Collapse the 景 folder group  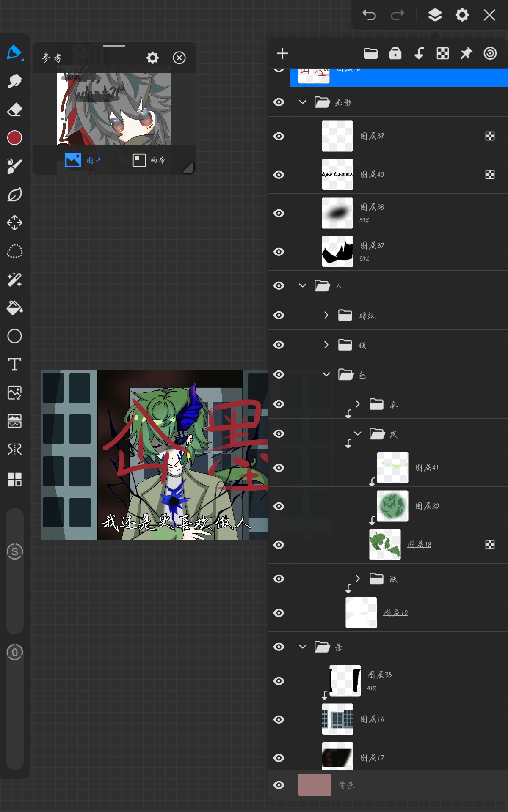(x=302, y=647)
